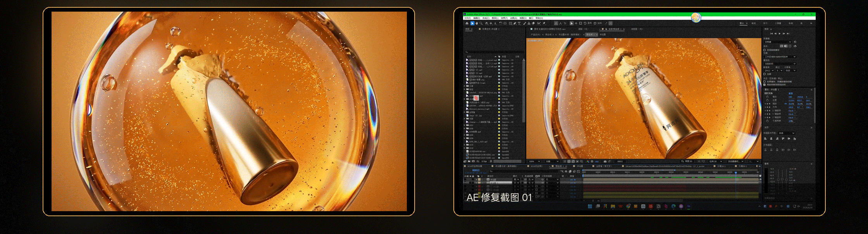This screenshot has height=234, width=868.
Task: Select the Zoom magnifier tool
Action: pos(481,23)
